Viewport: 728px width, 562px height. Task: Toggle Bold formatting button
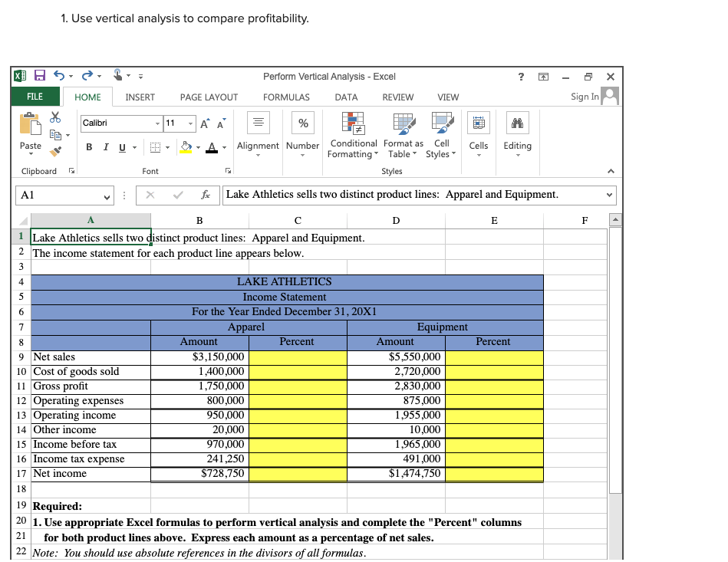pyautogui.click(x=89, y=147)
